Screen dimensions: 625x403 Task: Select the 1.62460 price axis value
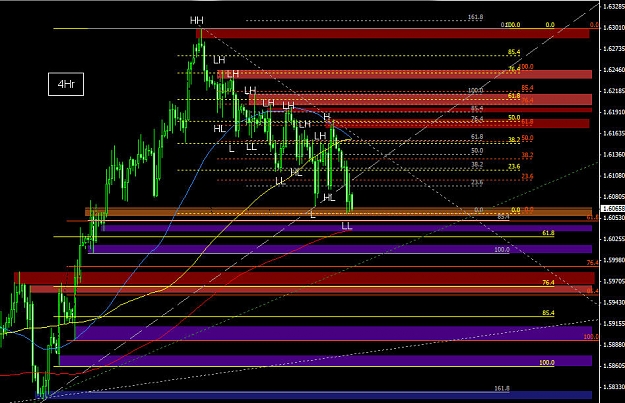tap(613, 70)
